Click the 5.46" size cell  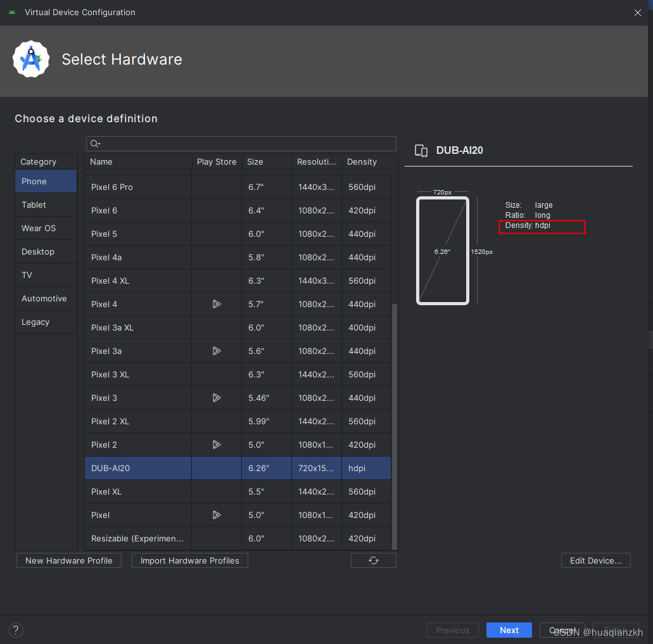click(x=267, y=398)
